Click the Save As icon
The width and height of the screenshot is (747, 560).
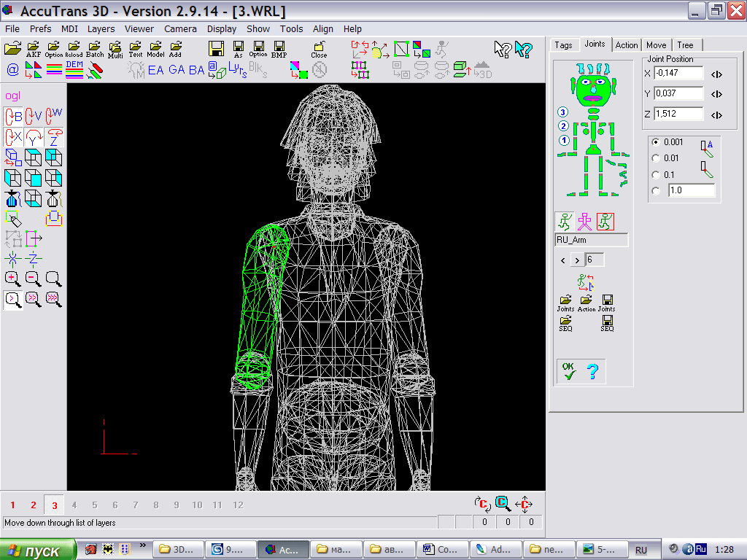[239, 49]
